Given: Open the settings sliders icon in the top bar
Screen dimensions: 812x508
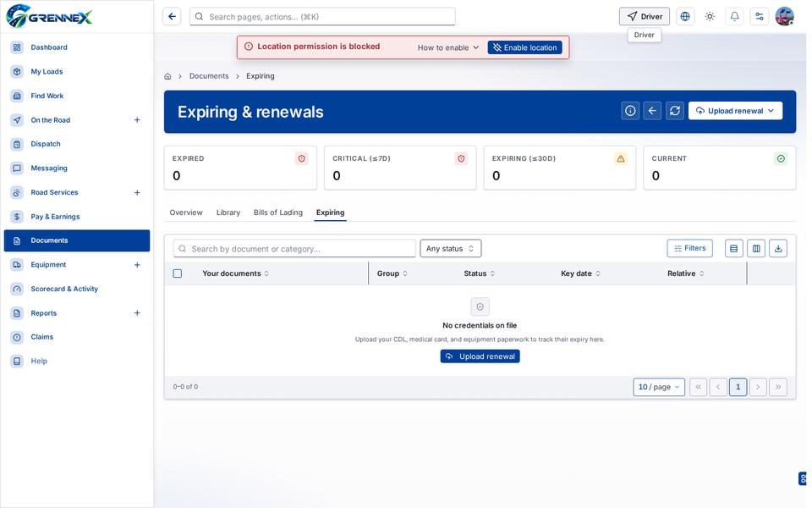Looking at the screenshot, I should [760, 17].
